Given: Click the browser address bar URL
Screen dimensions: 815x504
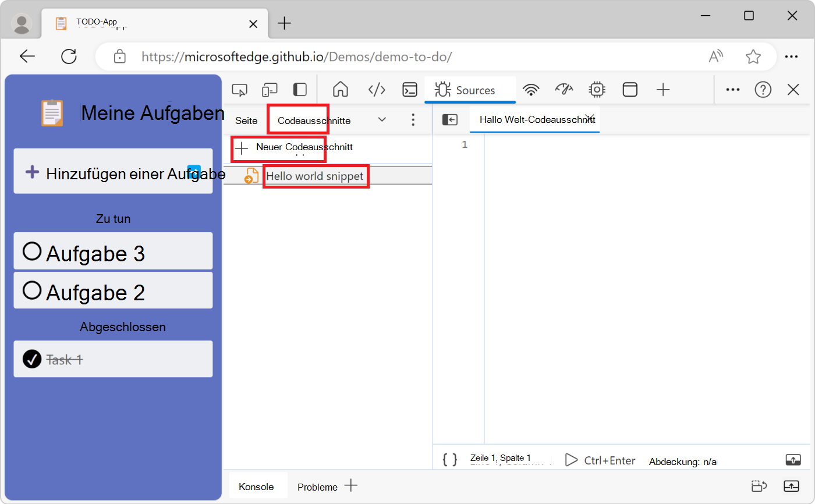Looking at the screenshot, I should coord(297,57).
